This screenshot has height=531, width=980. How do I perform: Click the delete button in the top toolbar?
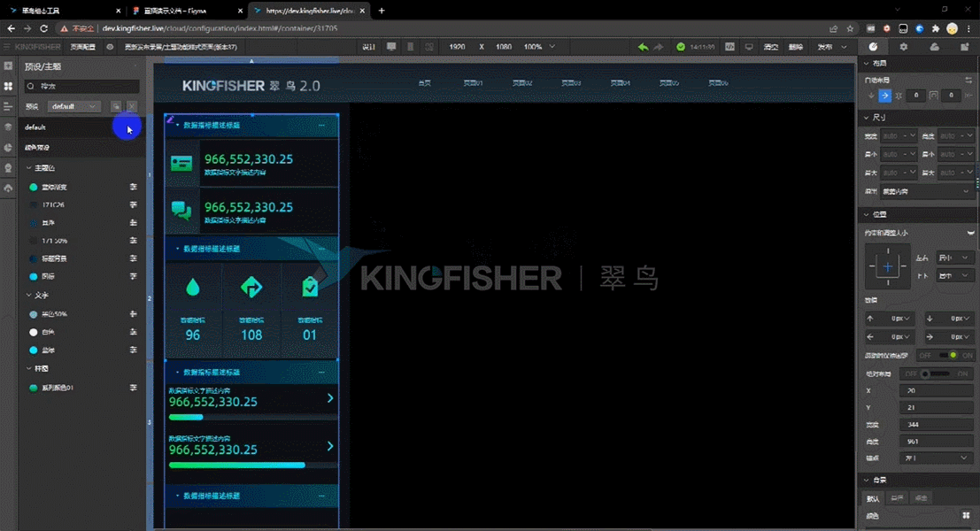click(x=796, y=47)
